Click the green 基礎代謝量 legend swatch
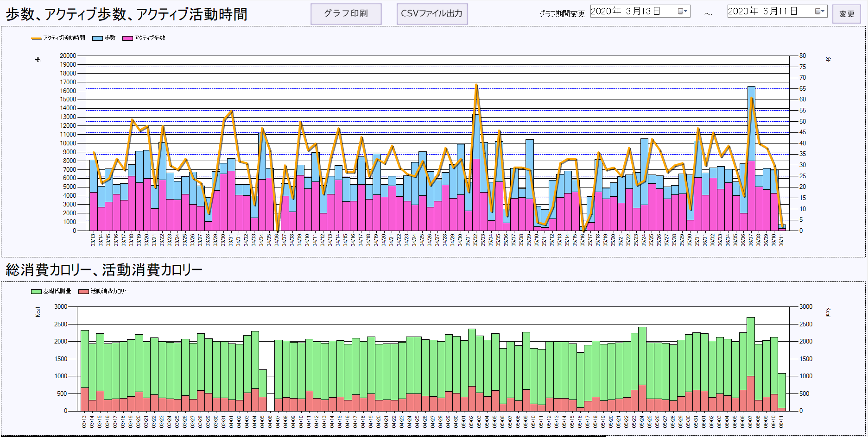 (36, 292)
